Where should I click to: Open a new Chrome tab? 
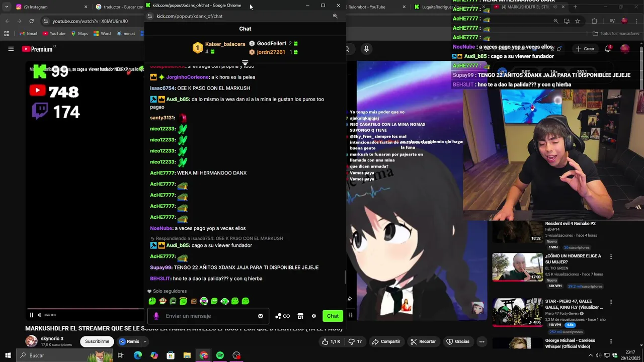[575, 7]
